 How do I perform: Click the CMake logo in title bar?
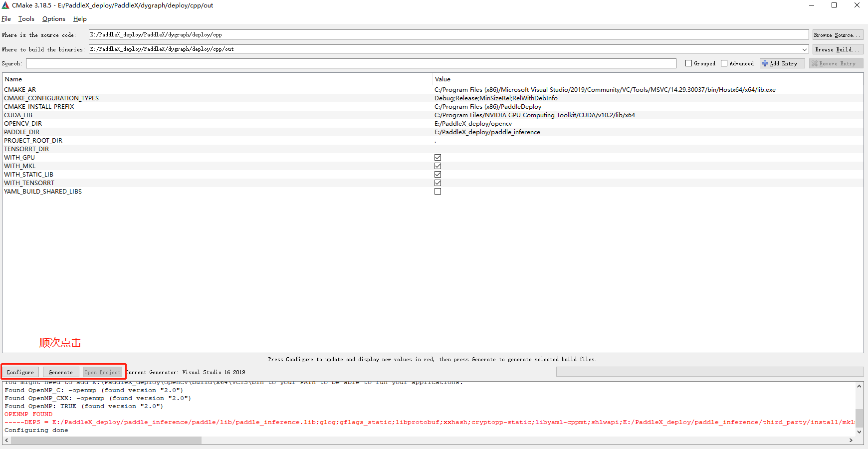5,5
